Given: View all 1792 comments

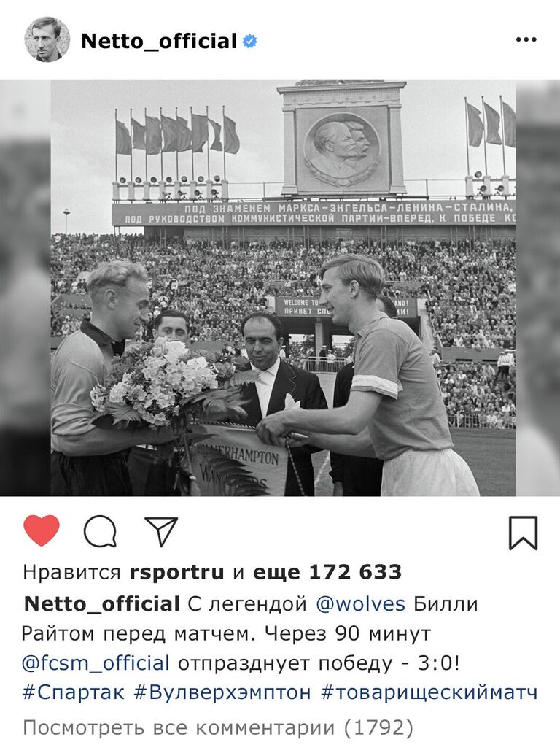Looking at the screenshot, I should pos(218,727).
